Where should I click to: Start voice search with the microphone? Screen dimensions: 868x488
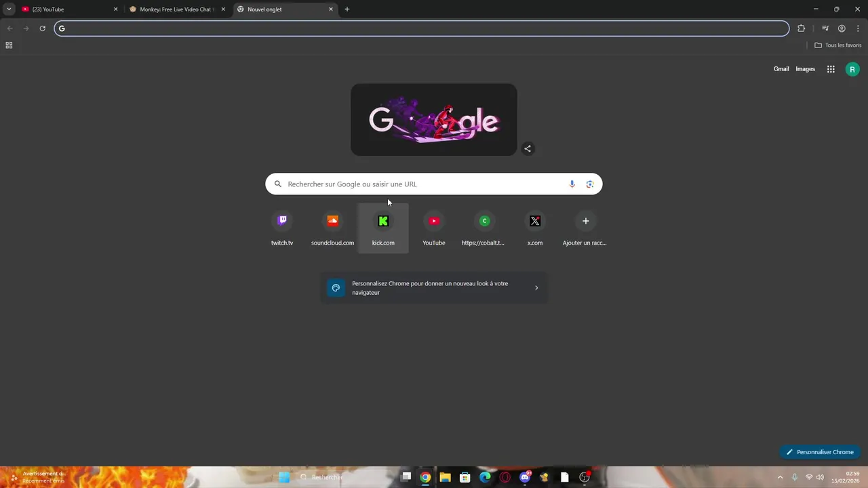(x=572, y=184)
